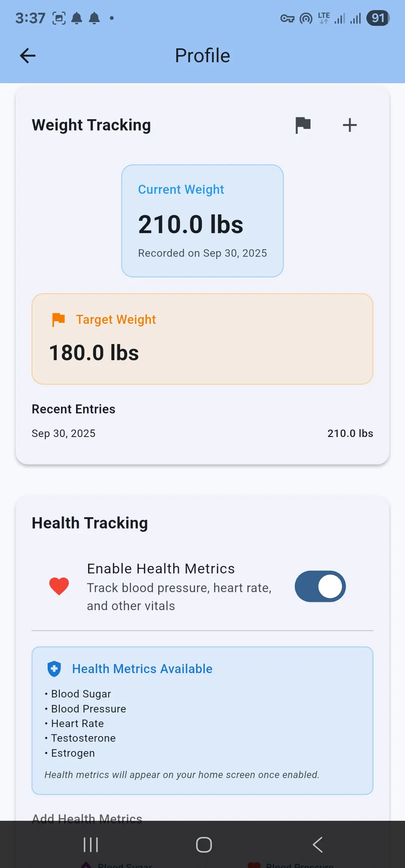The height and width of the screenshot is (868, 405).
Task: Tap the Health Metrics Available heading
Action: coord(142,669)
